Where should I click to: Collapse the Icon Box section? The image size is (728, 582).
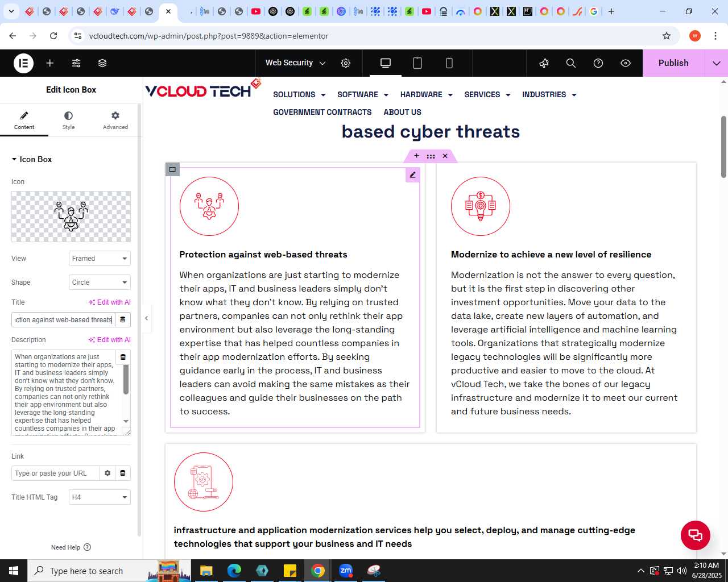[x=32, y=160]
